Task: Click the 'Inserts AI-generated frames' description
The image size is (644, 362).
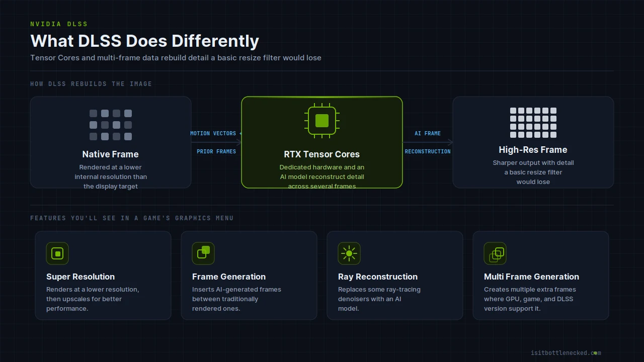Action: coord(236,299)
